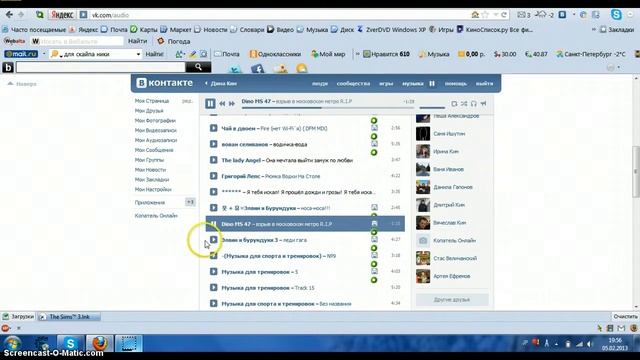Open the Skype icon in the browser toolbar
Screen dimensions: 640x360
(616, 15)
